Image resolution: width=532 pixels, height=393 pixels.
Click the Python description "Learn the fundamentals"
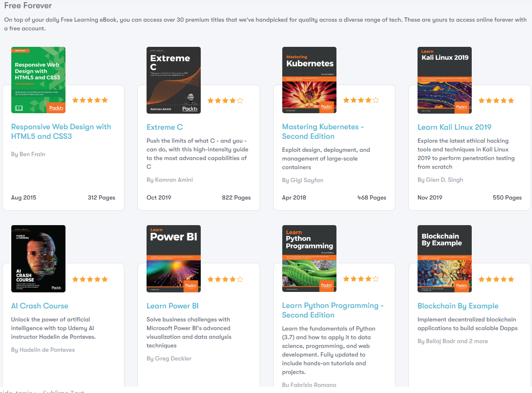click(x=329, y=350)
